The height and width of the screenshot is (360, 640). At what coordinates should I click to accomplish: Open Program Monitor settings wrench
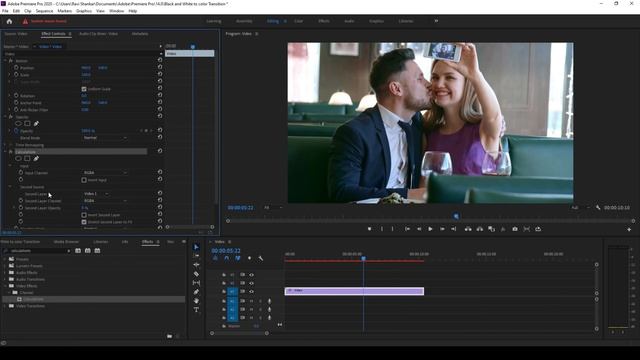point(598,207)
